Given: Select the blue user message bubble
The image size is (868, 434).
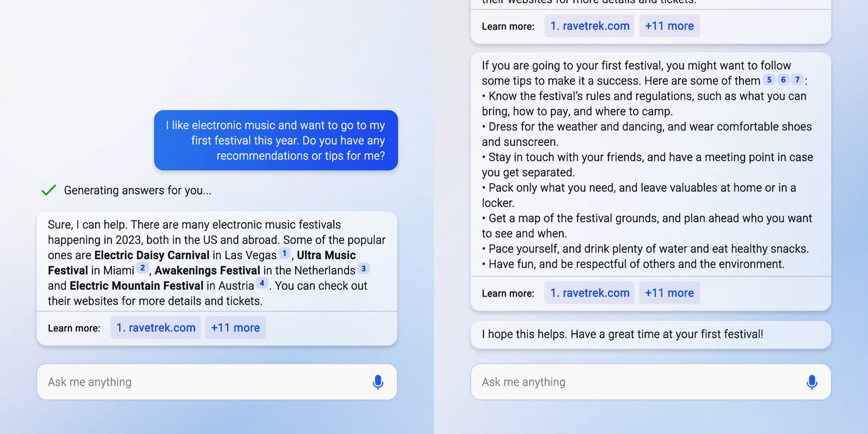Looking at the screenshot, I should click(276, 140).
